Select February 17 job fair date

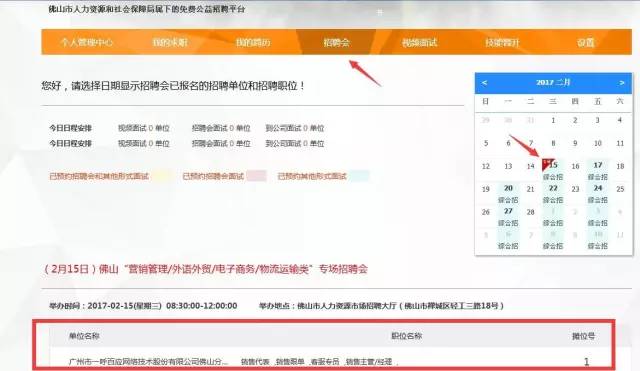598,170
